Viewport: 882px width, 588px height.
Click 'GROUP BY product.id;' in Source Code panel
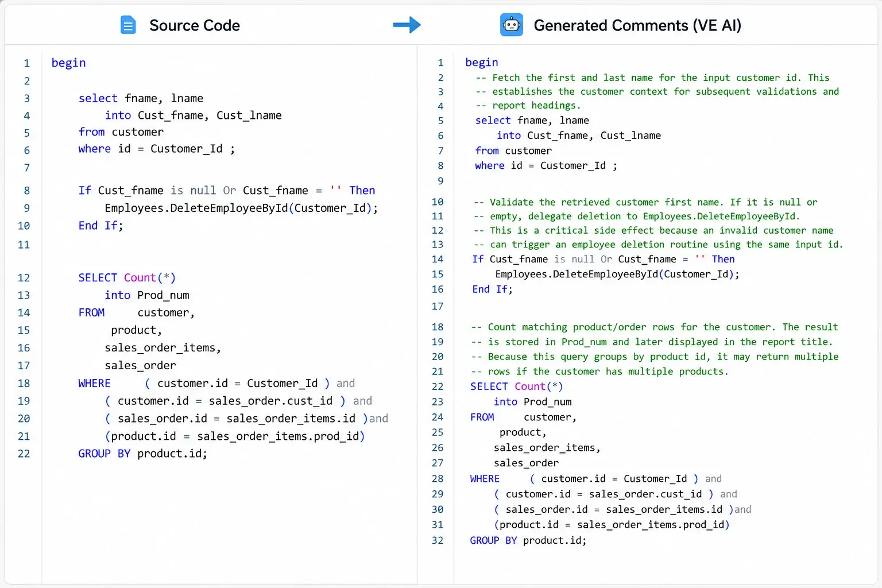click(142, 454)
